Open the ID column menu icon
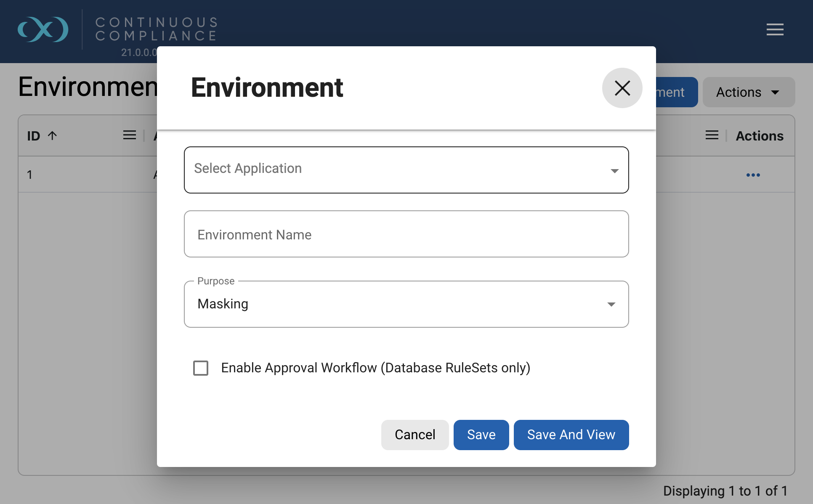This screenshot has height=504, width=813. point(130,135)
